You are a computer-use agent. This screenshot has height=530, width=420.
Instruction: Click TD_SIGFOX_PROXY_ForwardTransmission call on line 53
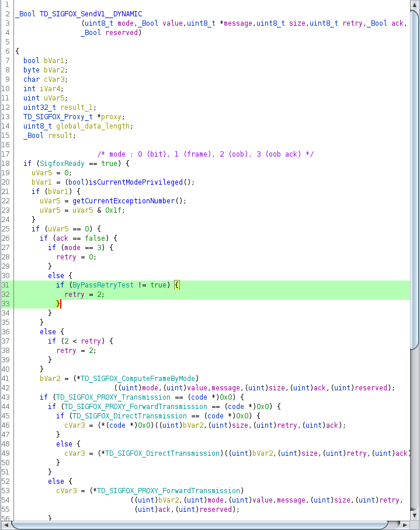[x=169, y=491]
